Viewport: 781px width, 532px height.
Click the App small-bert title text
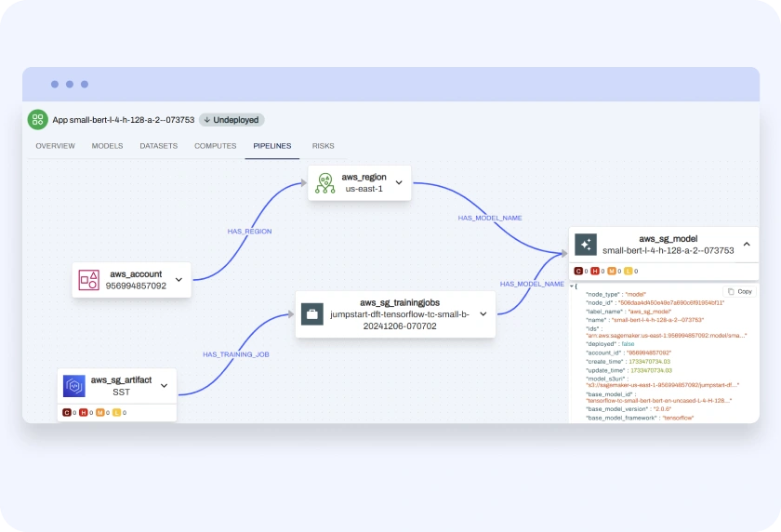point(124,120)
